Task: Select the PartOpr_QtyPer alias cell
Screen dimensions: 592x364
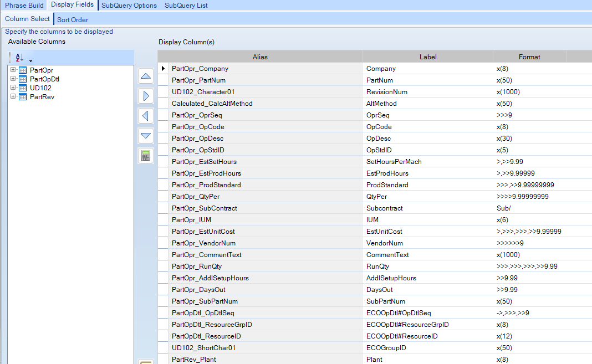Action: click(x=266, y=197)
